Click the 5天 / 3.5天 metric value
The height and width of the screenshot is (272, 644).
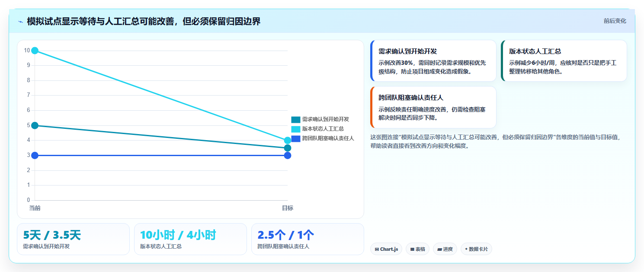(x=52, y=235)
